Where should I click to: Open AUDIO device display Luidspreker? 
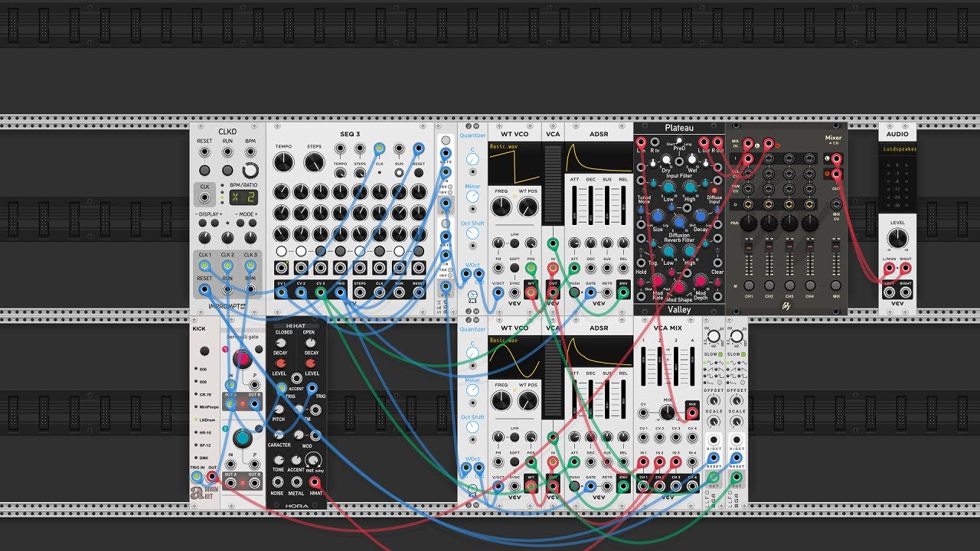point(897,149)
